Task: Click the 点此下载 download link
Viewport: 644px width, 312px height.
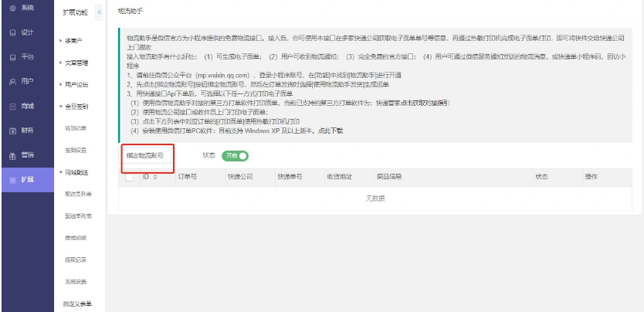Action: 331,131
